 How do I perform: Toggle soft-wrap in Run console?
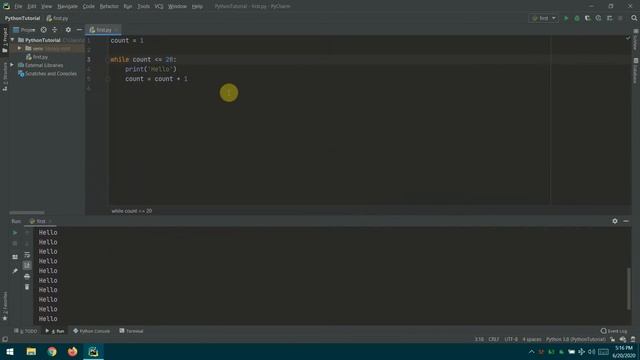coord(27,255)
